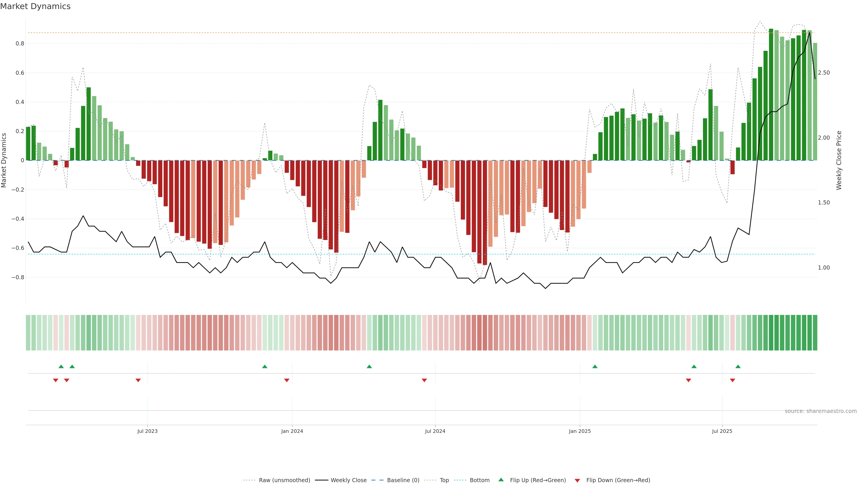The image size is (868, 488).
Task: Toggle Weekly Close legend entry
Action: [x=348, y=480]
